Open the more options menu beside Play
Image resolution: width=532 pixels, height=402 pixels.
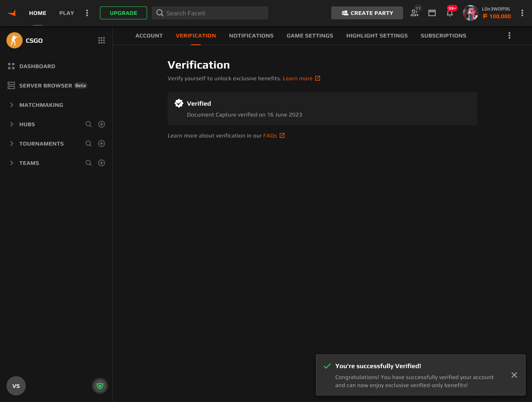pyautogui.click(x=87, y=13)
